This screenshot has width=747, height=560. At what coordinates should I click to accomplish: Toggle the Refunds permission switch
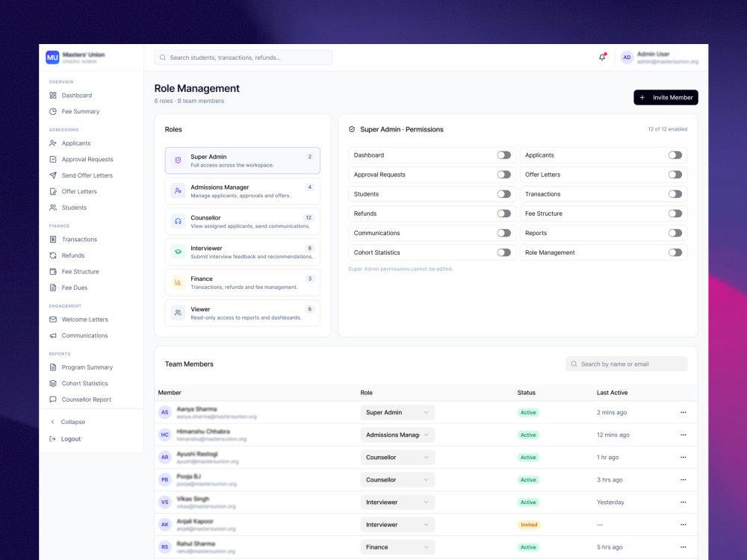pos(503,214)
